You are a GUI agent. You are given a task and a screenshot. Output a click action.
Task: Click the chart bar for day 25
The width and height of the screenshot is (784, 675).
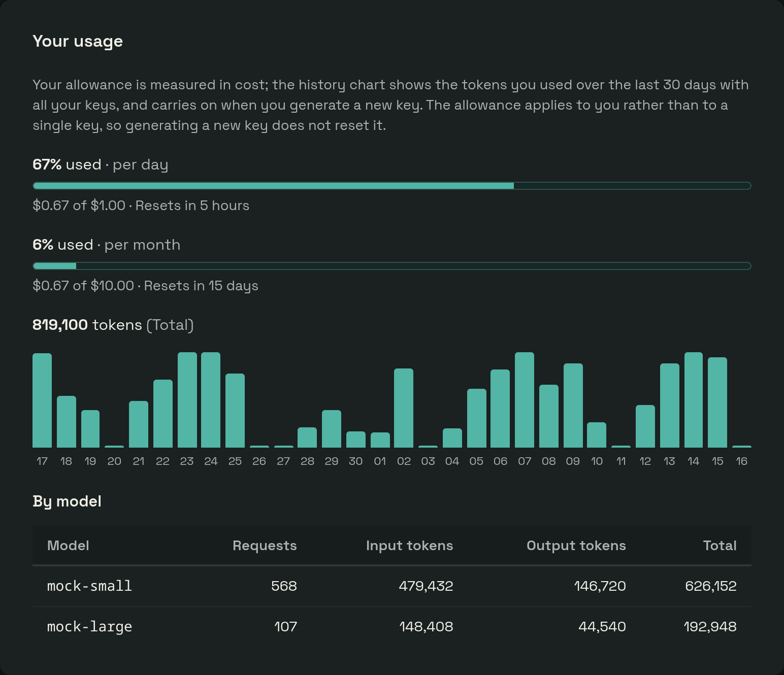tap(235, 411)
